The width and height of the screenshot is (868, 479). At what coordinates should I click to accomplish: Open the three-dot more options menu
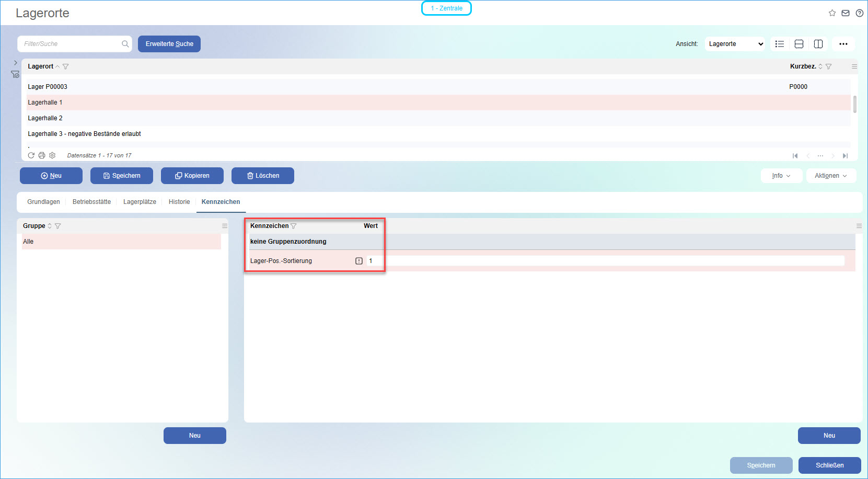843,44
